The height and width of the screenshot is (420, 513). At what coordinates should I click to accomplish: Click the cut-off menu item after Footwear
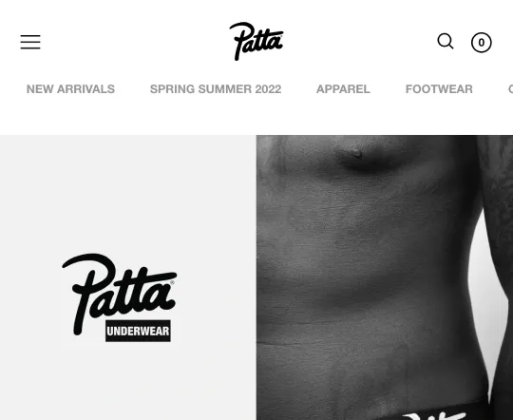tap(510, 89)
